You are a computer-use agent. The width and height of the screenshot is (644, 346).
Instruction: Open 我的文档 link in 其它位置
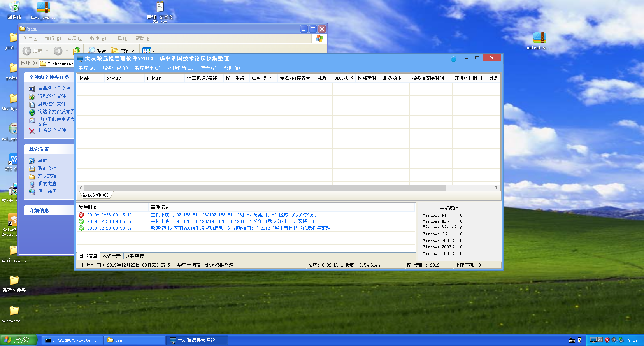[47, 168]
